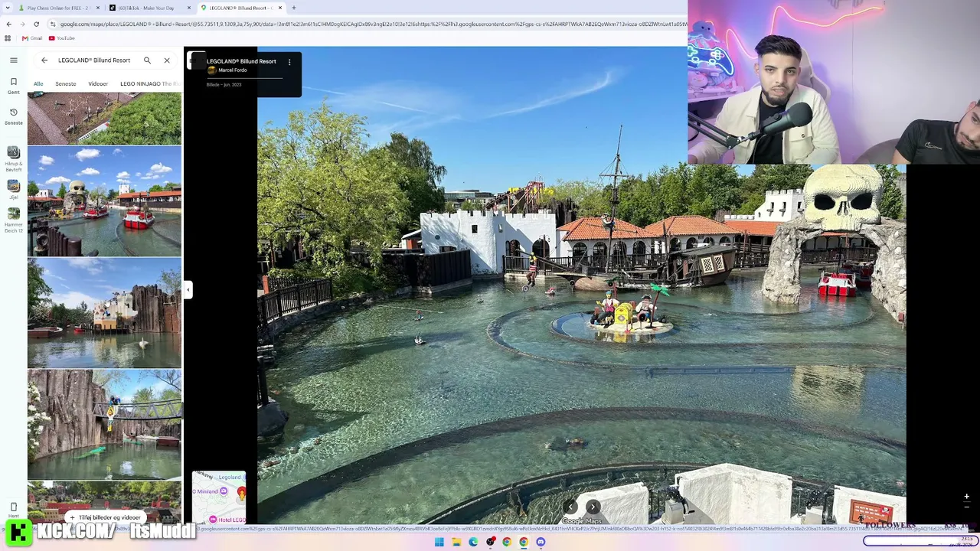This screenshot has height=551, width=980.
Task: Go forward in the browser
Action: tap(23, 24)
